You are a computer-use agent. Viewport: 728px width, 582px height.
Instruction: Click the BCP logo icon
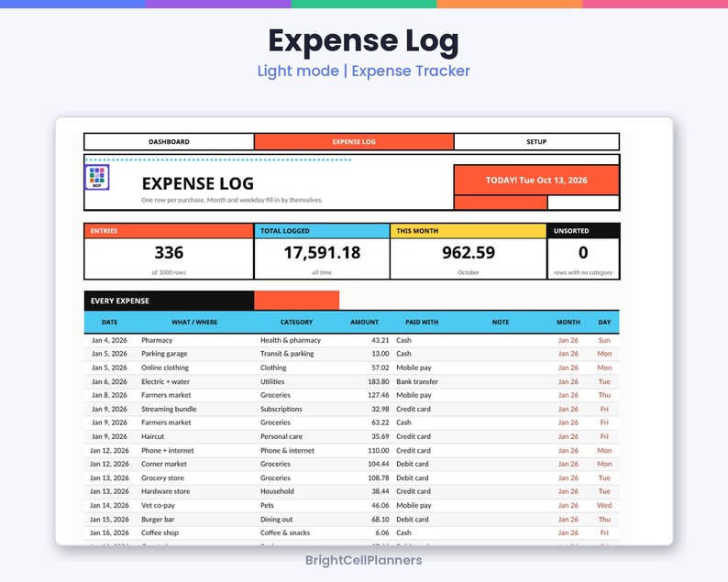(x=97, y=177)
